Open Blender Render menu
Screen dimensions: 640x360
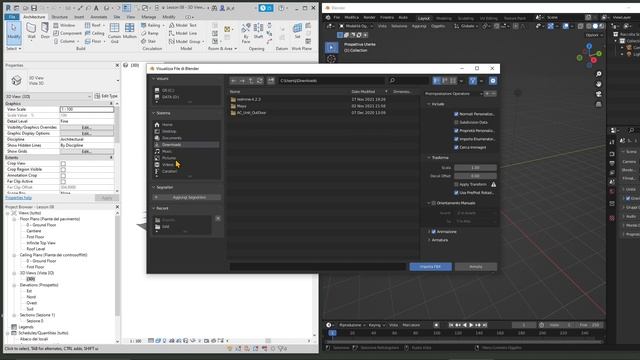tap(369, 18)
